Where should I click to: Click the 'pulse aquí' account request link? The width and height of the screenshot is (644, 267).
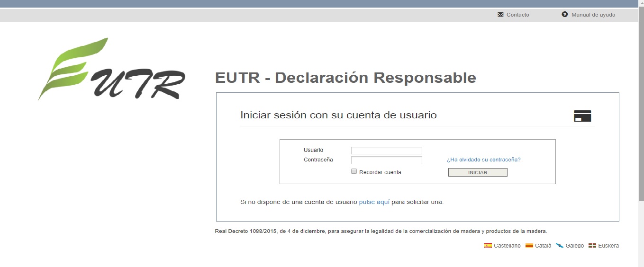pos(374,202)
